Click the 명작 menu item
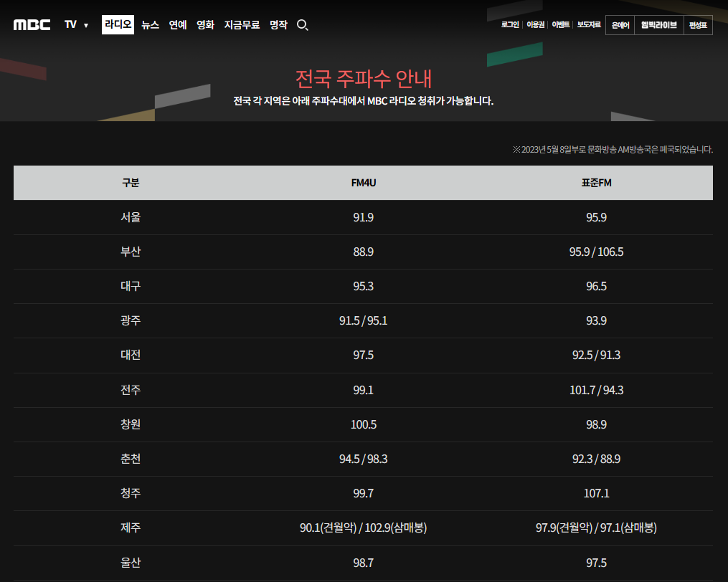This screenshot has width=728, height=582. tap(278, 25)
